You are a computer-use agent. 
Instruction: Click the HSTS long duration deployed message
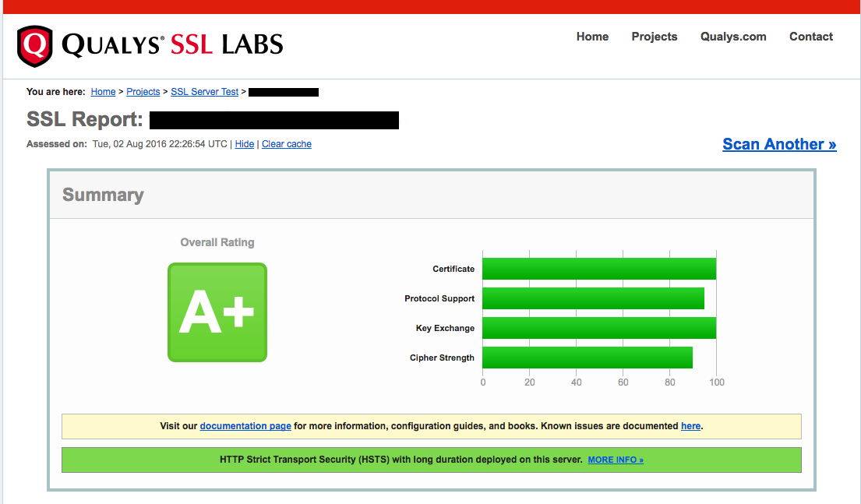pyautogui.click(x=401, y=460)
